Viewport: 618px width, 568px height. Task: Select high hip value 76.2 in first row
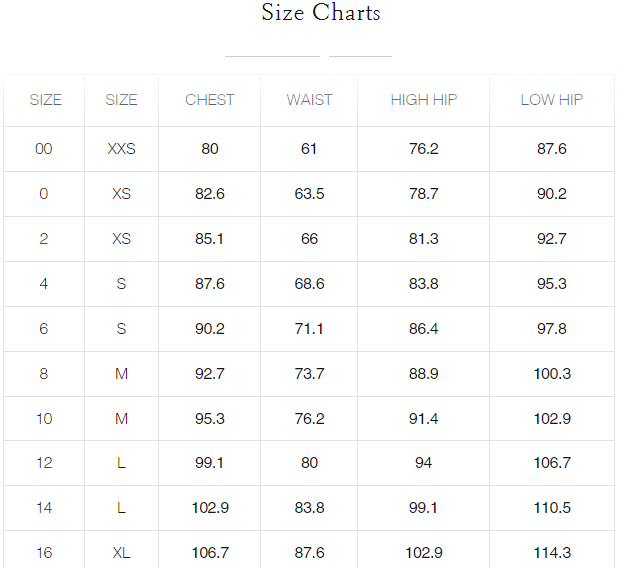(423, 149)
